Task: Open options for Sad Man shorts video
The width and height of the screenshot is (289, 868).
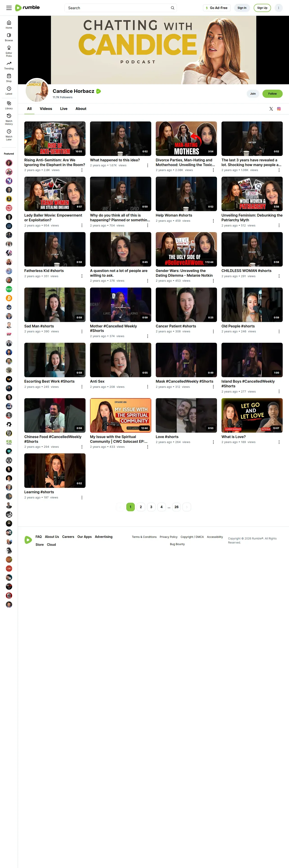Action: coord(82,331)
